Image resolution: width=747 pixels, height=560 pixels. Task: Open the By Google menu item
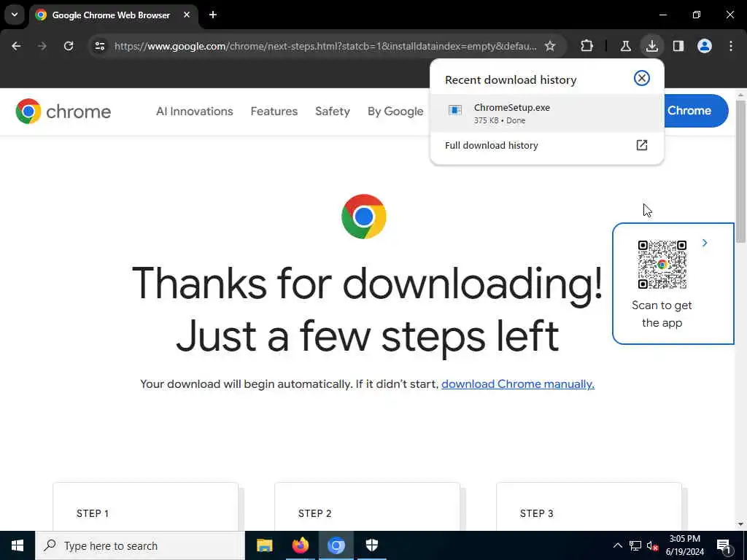click(395, 112)
